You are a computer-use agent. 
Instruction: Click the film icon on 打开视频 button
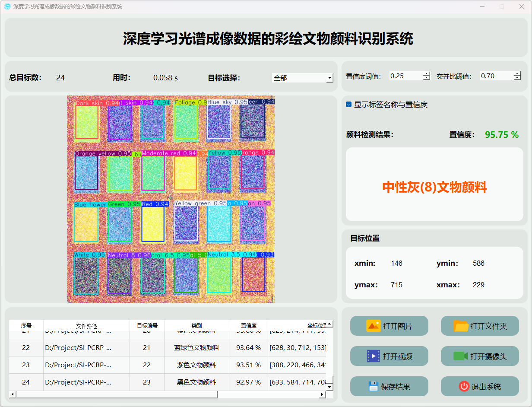click(x=373, y=356)
